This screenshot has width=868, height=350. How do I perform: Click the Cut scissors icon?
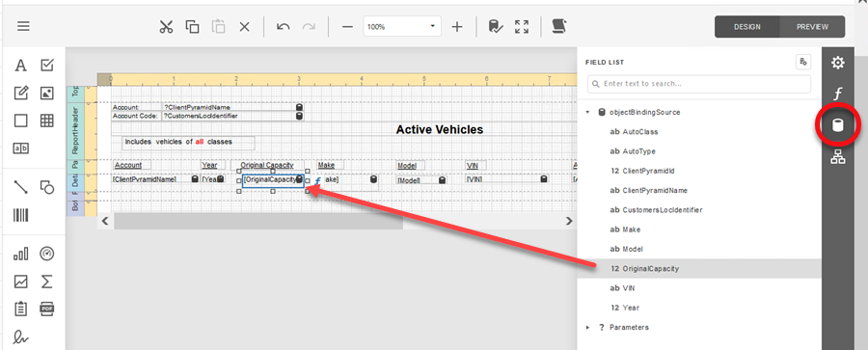pyautogui.click(x=166, y=27)
